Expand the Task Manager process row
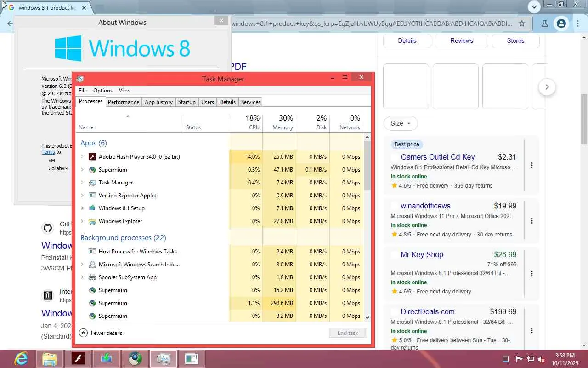Image resolution: width=588 pixels, height=368 pixels. tap(82, 183)
